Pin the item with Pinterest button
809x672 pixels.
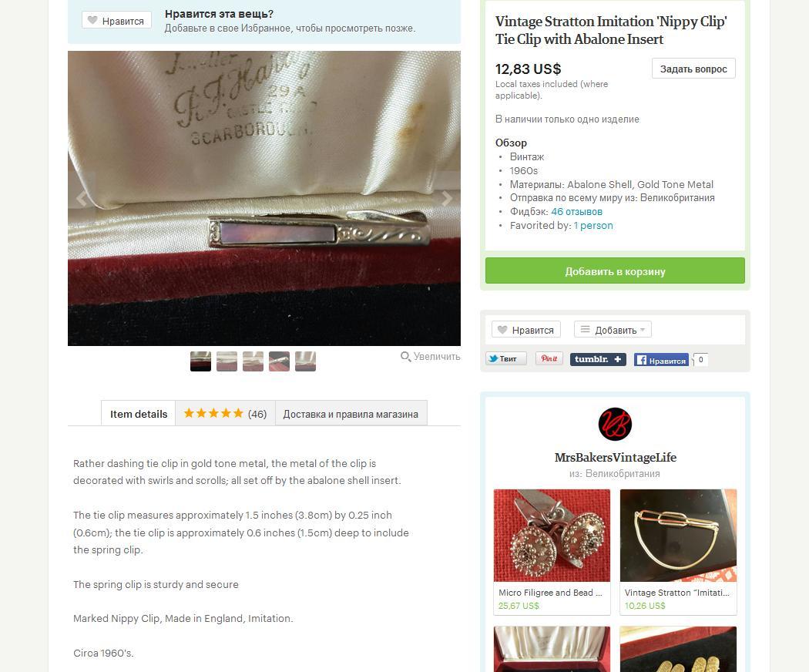tap(549, 358)
